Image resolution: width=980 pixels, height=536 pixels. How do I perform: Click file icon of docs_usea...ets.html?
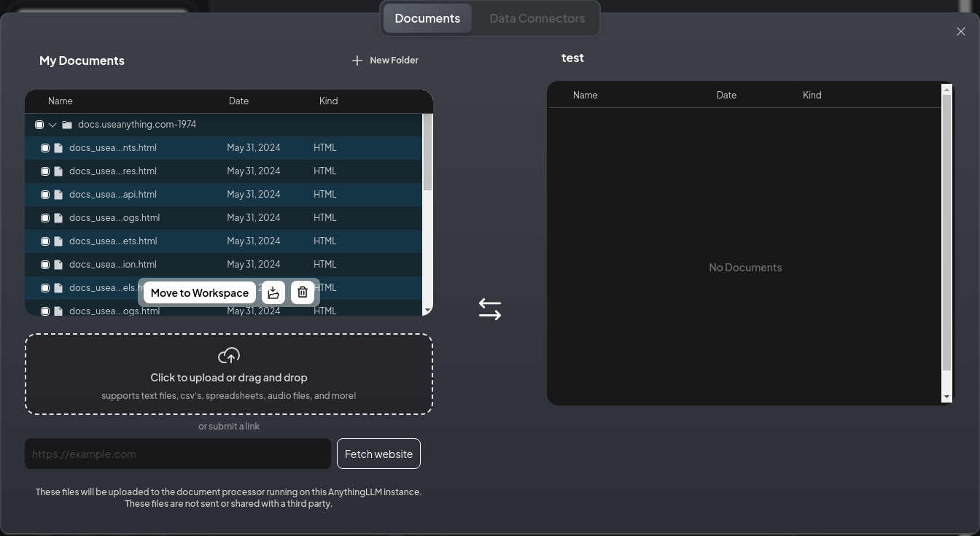coord(58,241)
